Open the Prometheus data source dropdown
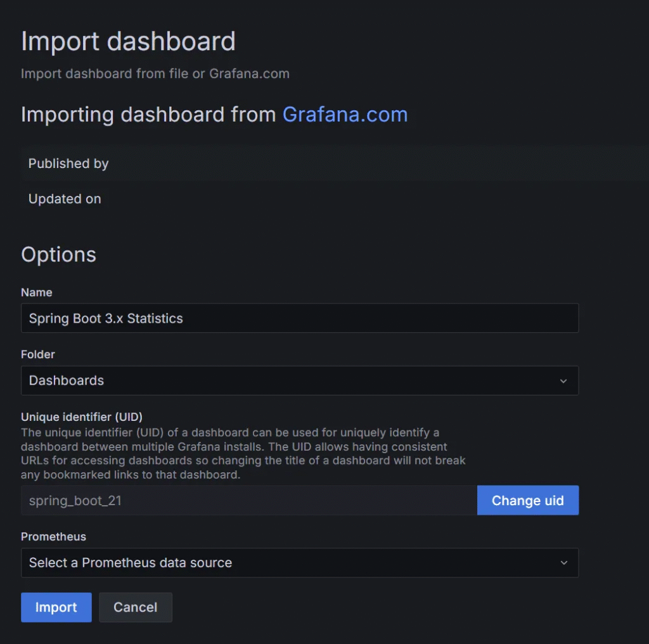 pyautogui.click(x=300, y=562)
